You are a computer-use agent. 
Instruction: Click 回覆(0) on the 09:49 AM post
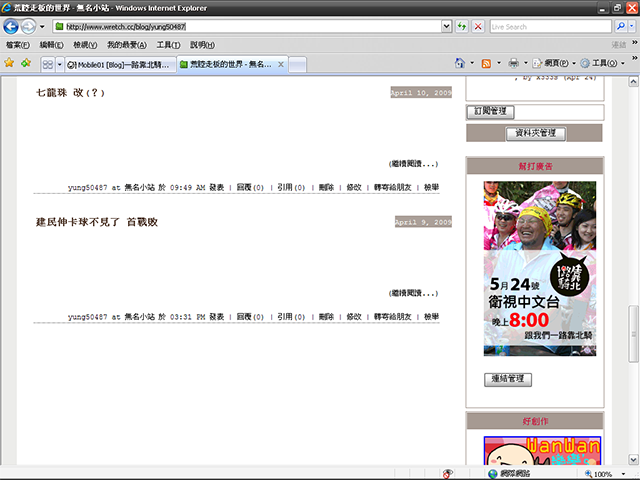click(x=250, y=187)
